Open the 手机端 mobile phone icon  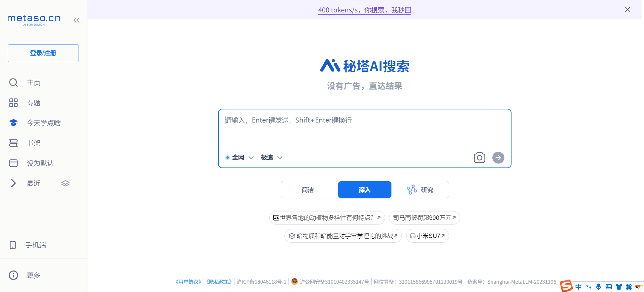(x=13, y=245)
